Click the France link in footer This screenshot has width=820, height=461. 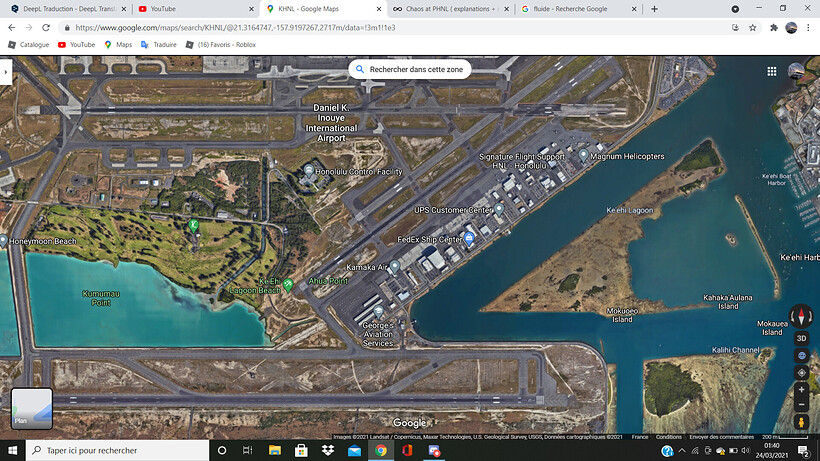click(640, 437)
